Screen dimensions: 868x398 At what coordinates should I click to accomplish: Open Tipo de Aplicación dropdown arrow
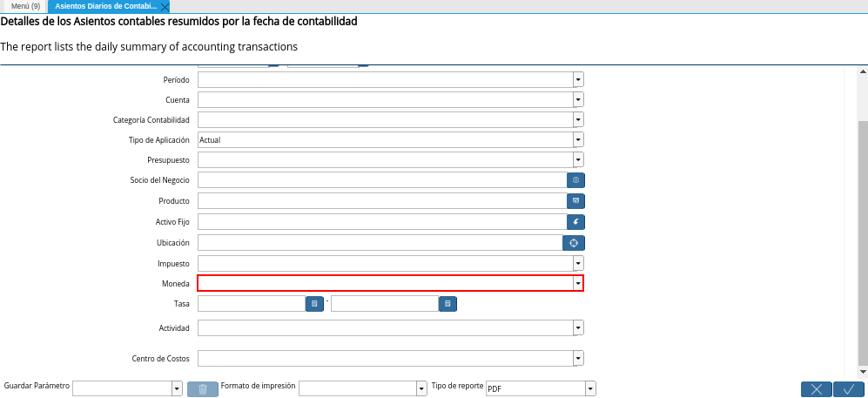(x=578, y=140)
